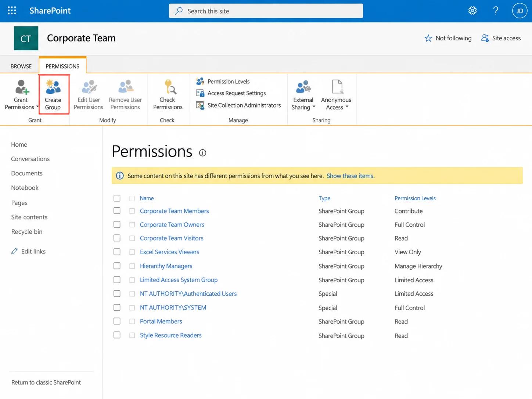The height and width of the screenshot is (399, 532).
Task: Click the SharePoint brand title
Action: point(50,11)
